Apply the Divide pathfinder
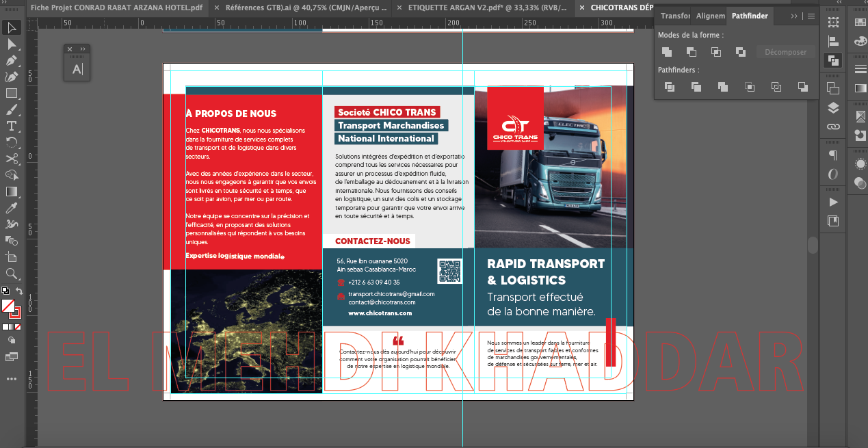Screen dimensions: 868x448 (670, 87)
